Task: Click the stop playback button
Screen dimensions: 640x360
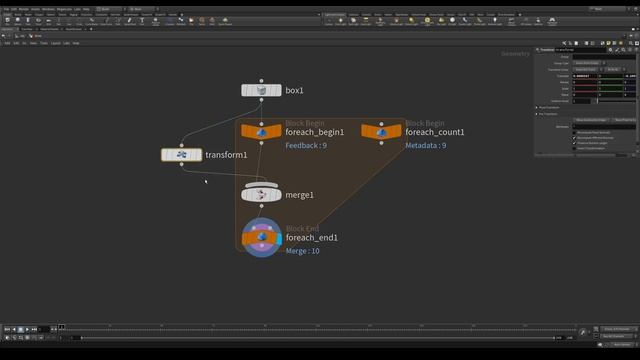Action: (x=20, y=329)
